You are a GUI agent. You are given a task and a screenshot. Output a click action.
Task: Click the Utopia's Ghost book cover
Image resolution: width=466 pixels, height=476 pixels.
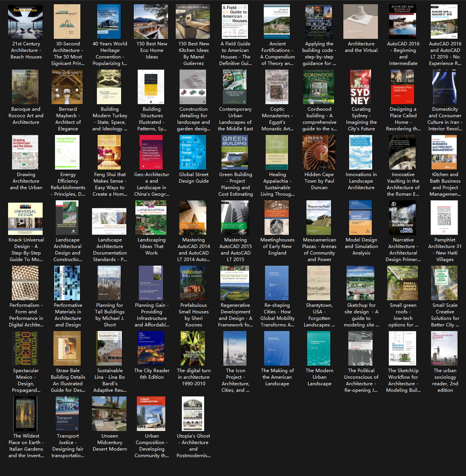193,414
